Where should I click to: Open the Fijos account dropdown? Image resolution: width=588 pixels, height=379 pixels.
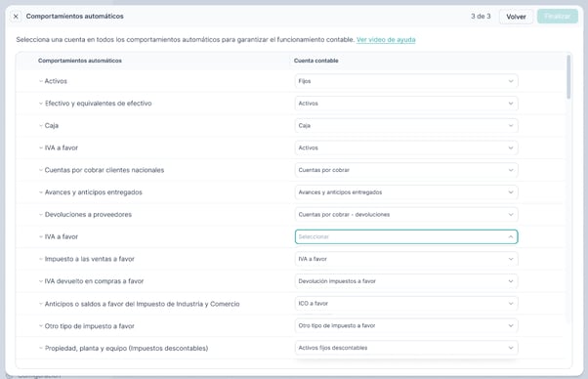click(x=406, y=81)
